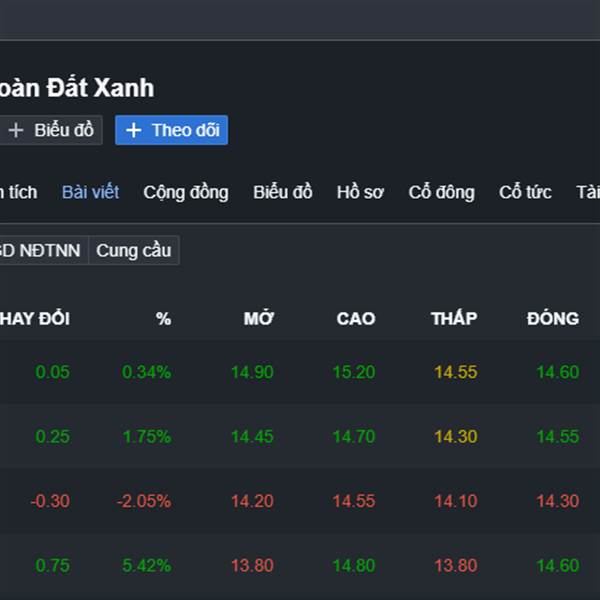This screenshot has width=600, height=600.
Task: Select the GD NĐTNN sub-tab
Action: pyautogui.click(x=40, y=250)
